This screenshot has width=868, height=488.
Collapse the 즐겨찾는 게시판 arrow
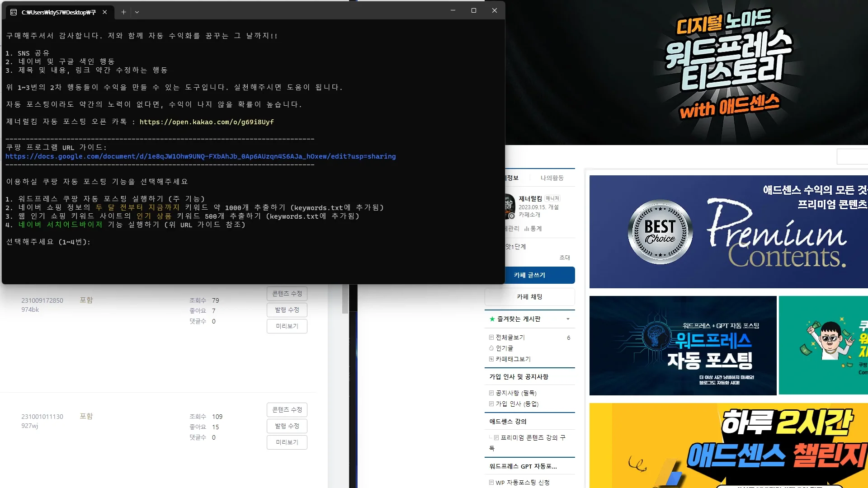568,319
